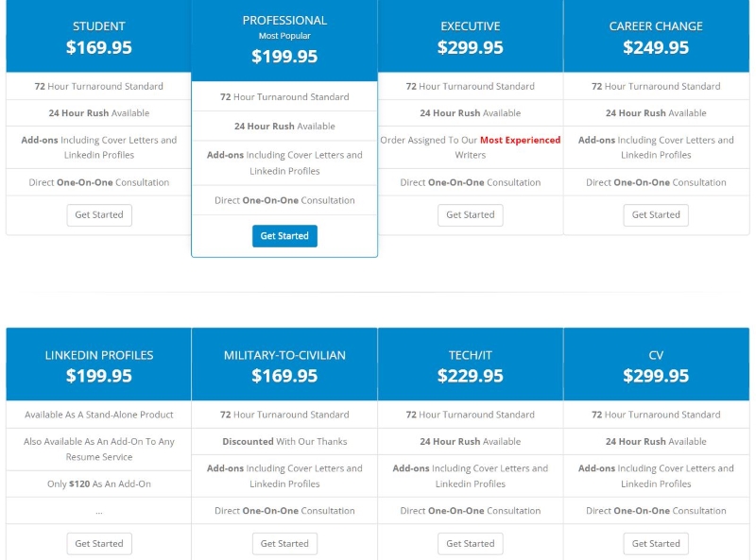Start the LinkedIn Profiles service
The height and width of the screenshot is (560, 756).
99,544
